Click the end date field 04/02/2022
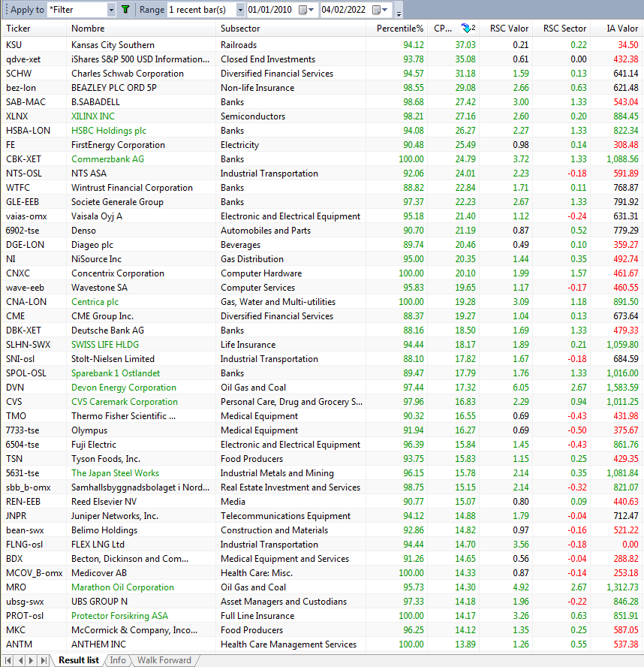Image resolution: width=644 pixels, height=667 pixels. 344,10
